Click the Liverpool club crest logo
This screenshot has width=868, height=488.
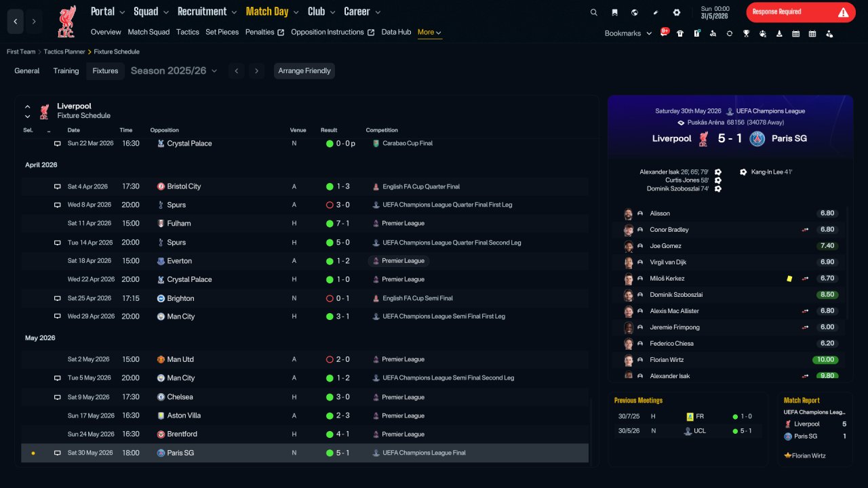pos(66,22)
